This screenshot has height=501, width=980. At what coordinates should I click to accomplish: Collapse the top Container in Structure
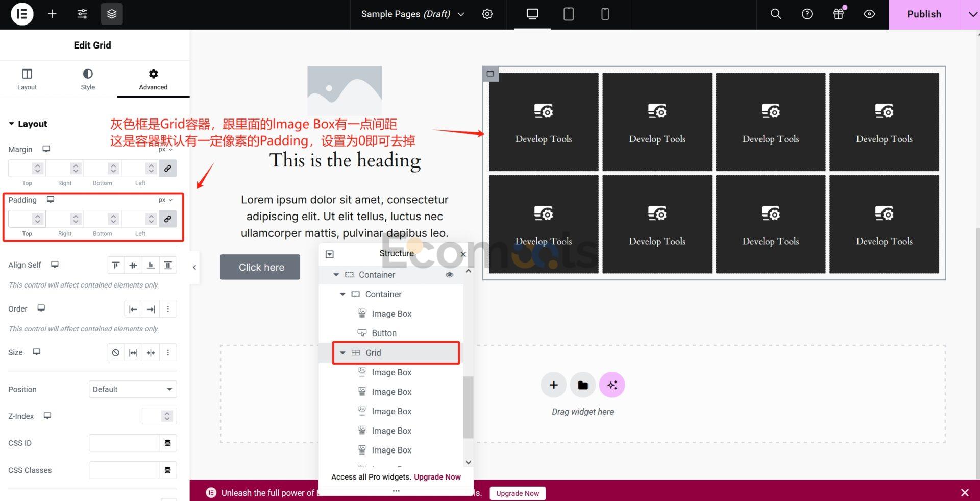[x=336, y=275]
